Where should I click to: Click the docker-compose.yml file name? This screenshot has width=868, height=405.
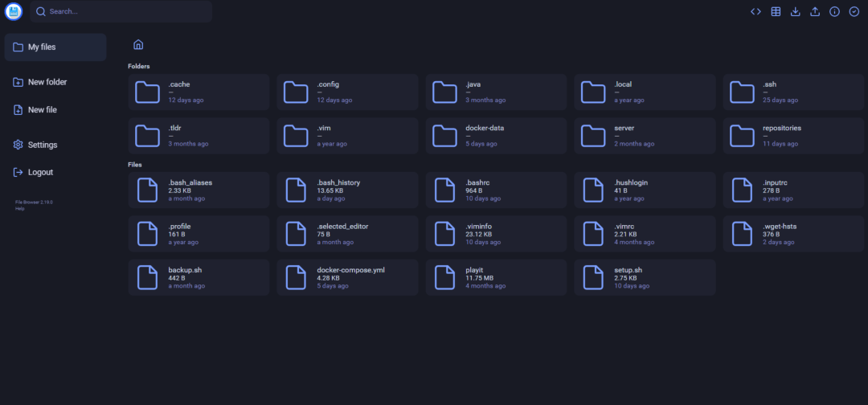(351, 270)
